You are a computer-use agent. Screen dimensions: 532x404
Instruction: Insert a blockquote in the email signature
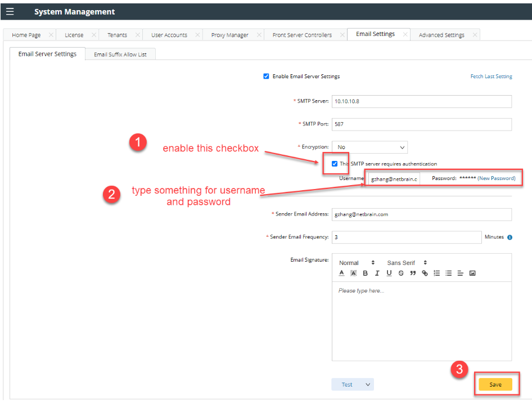click(x=413, y=273)
